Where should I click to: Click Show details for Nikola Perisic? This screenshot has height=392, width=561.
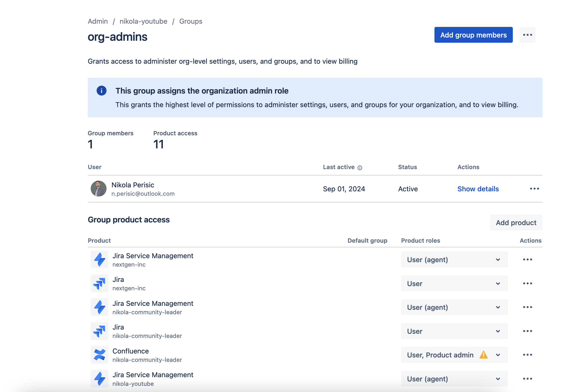(478, 189)
